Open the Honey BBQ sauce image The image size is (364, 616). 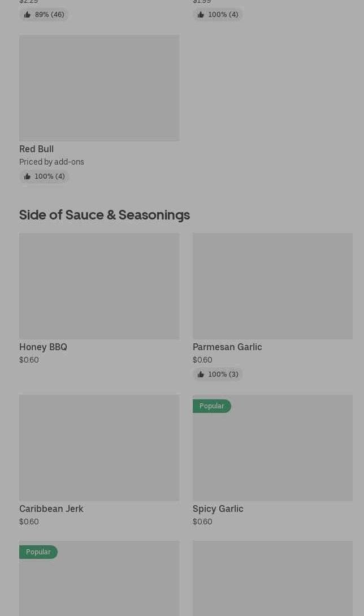[99, 286]
